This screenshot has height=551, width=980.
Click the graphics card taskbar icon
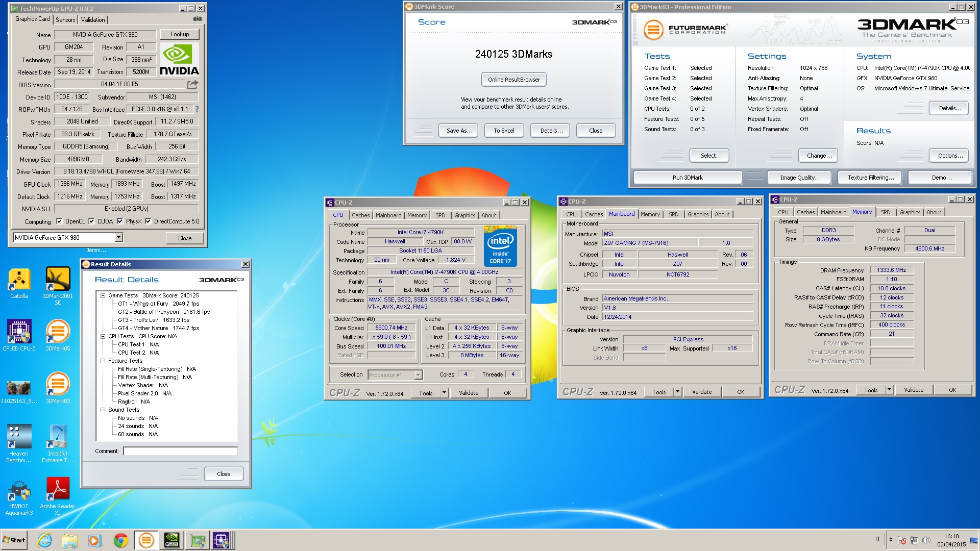pos(198,540)
